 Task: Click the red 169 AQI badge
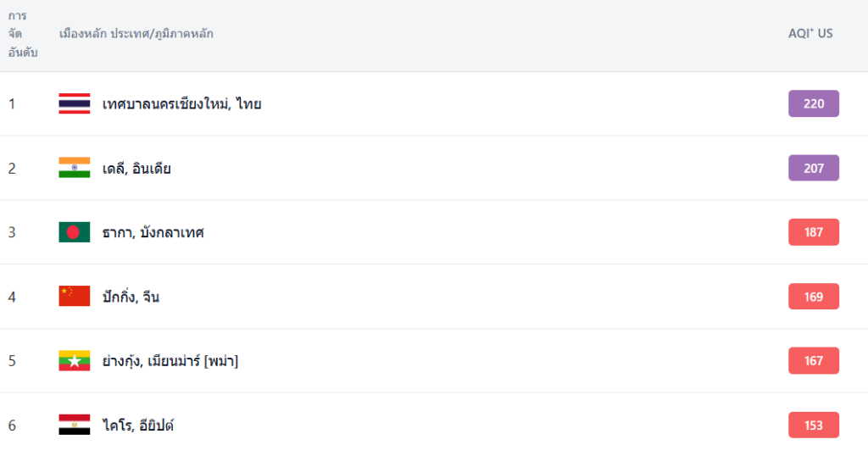pyautogui.click(x=814, y=296)
